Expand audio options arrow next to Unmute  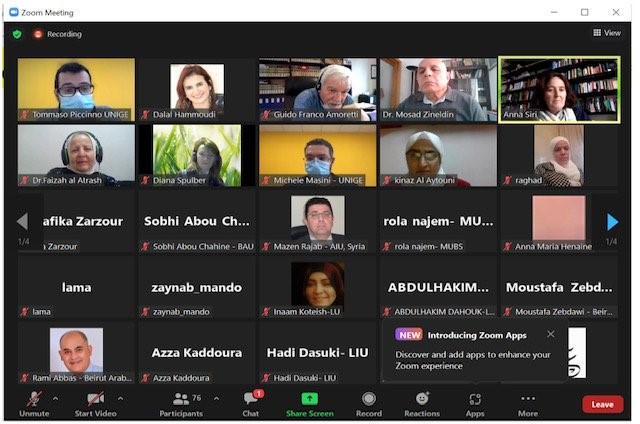[55, 397]
